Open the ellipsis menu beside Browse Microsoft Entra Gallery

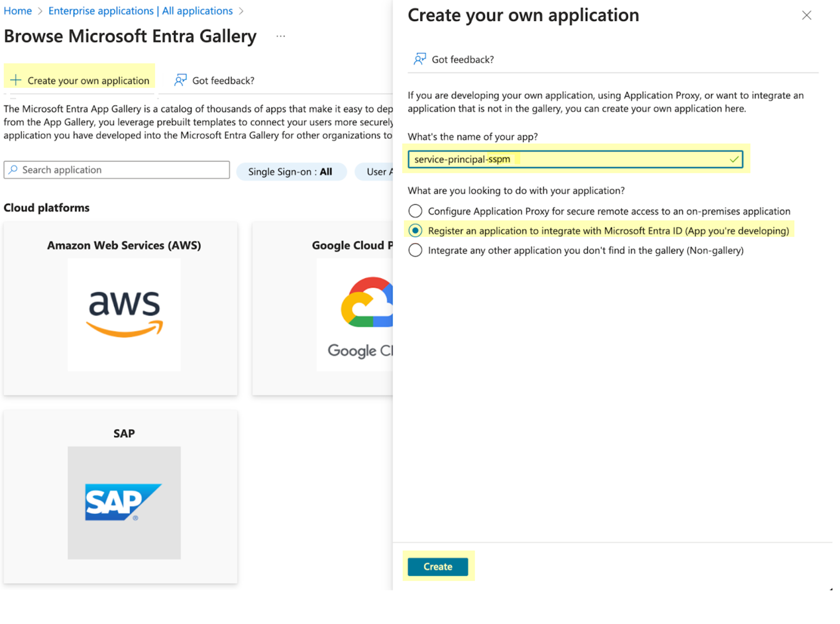(x=281, y=36)
